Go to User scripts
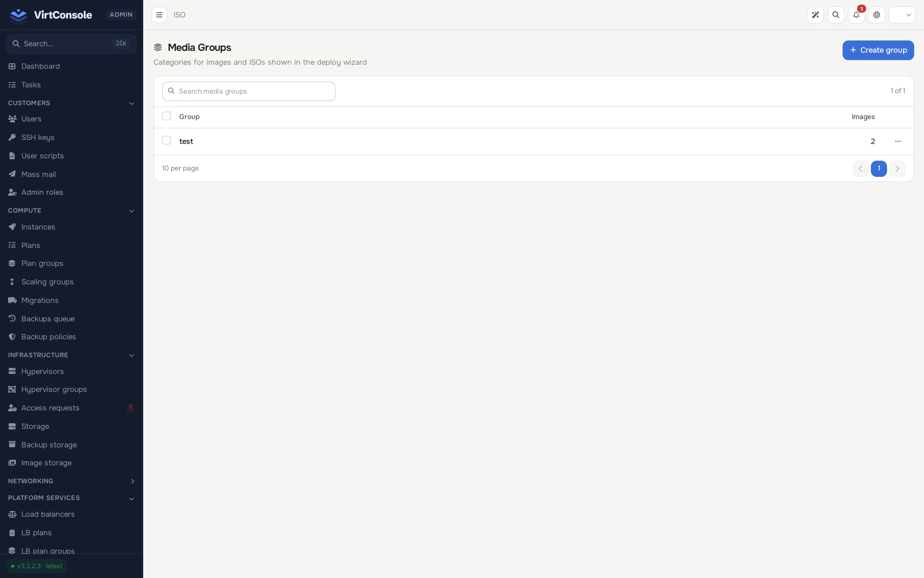The image size is (924, 578). (71, 155)
